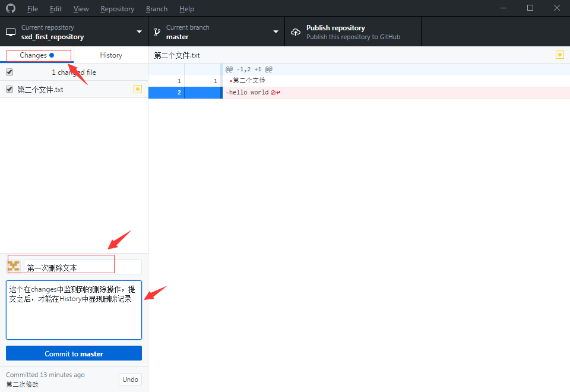Click the computer icon beside Current repository

pos(11,32)
